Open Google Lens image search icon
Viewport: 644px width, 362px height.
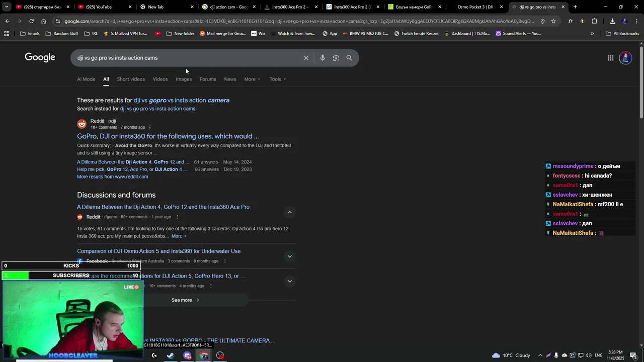[336, 58]
